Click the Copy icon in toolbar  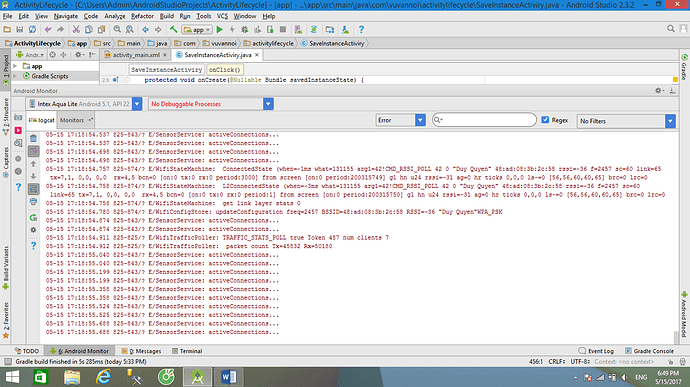(88, 29)
